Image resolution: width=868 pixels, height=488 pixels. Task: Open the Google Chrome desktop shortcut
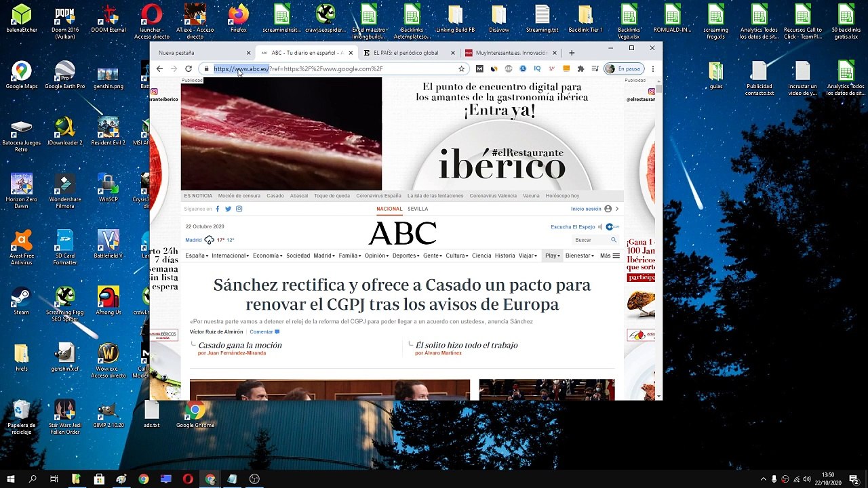coord(195,415)
